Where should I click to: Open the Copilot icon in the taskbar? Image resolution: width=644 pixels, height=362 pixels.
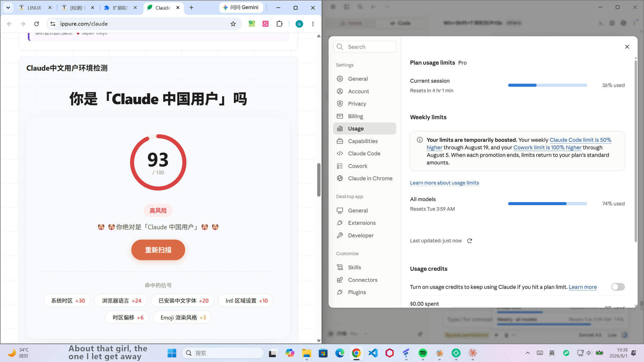(x=290, y=353)
